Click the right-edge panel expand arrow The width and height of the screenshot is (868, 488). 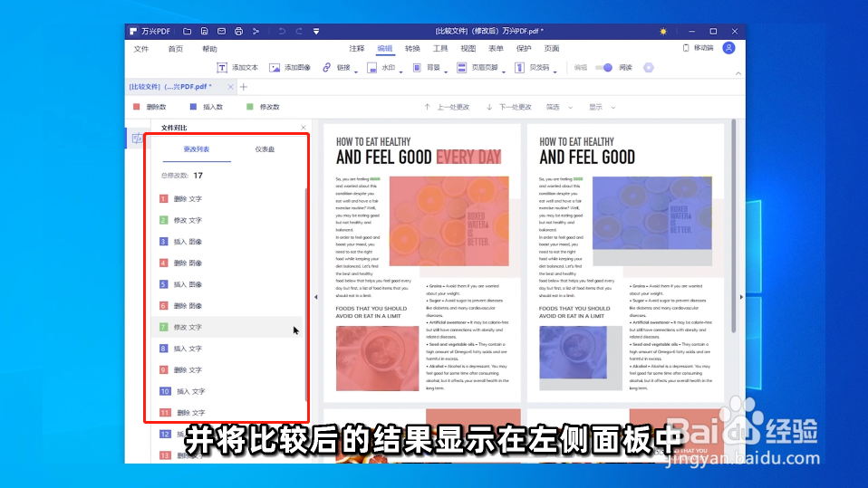(741, 297)
